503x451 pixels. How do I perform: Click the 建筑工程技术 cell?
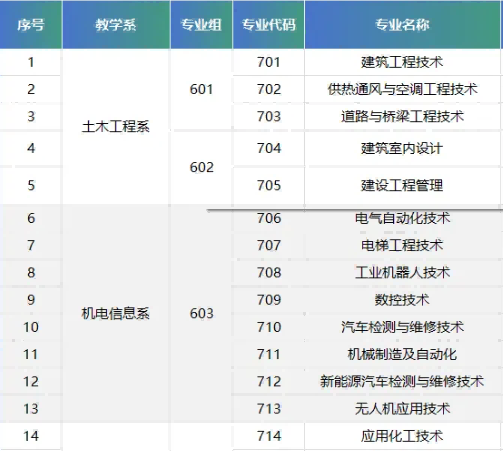(402, 62)
